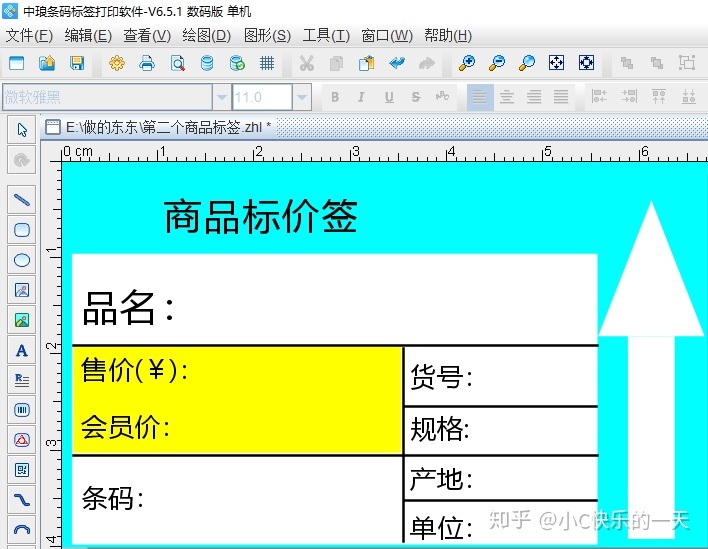Click the inward arrows fit icon
This screenshot has height=549, width=708.
tap(587, 63)
